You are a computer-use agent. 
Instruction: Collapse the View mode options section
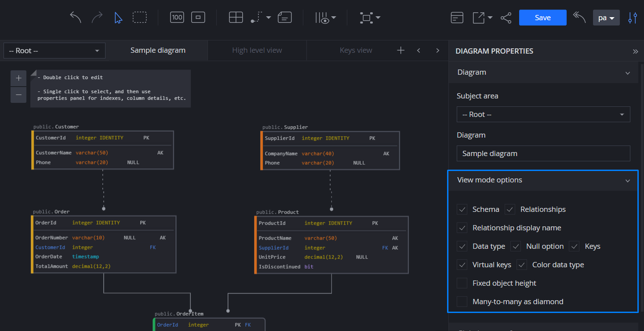[x=629, y=180]
